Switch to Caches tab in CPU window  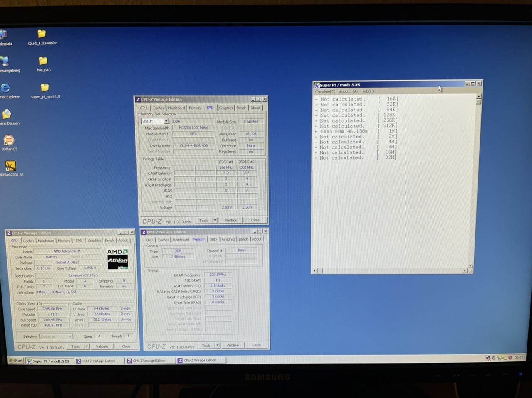coord(29,241)
